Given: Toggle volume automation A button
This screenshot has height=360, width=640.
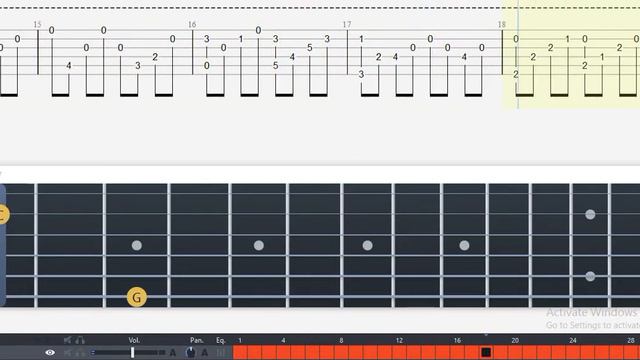Looking at the screenshot, I should [173, 352].
